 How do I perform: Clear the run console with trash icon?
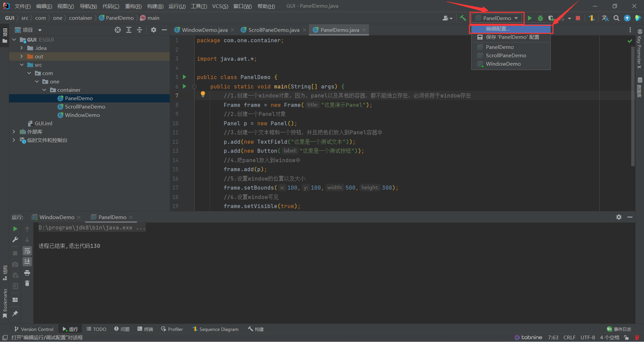(27, 283)
